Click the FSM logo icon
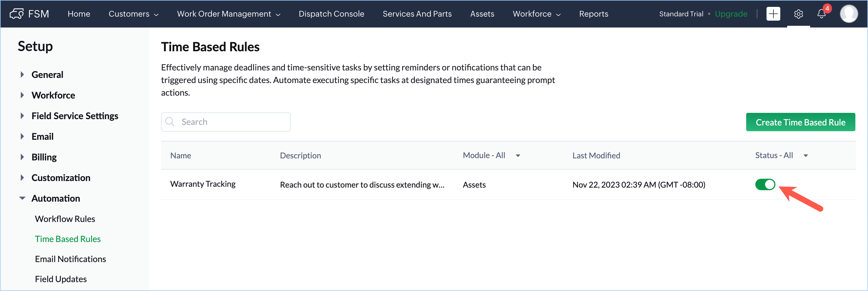Image resolution: width=868 pixels, height=291 pixels. click(17, 14)
